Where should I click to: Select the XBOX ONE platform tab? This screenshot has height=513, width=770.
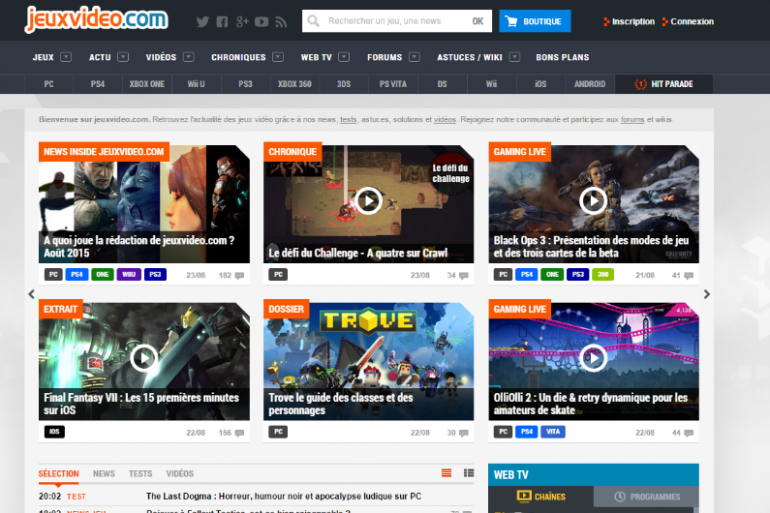point(147,84)
